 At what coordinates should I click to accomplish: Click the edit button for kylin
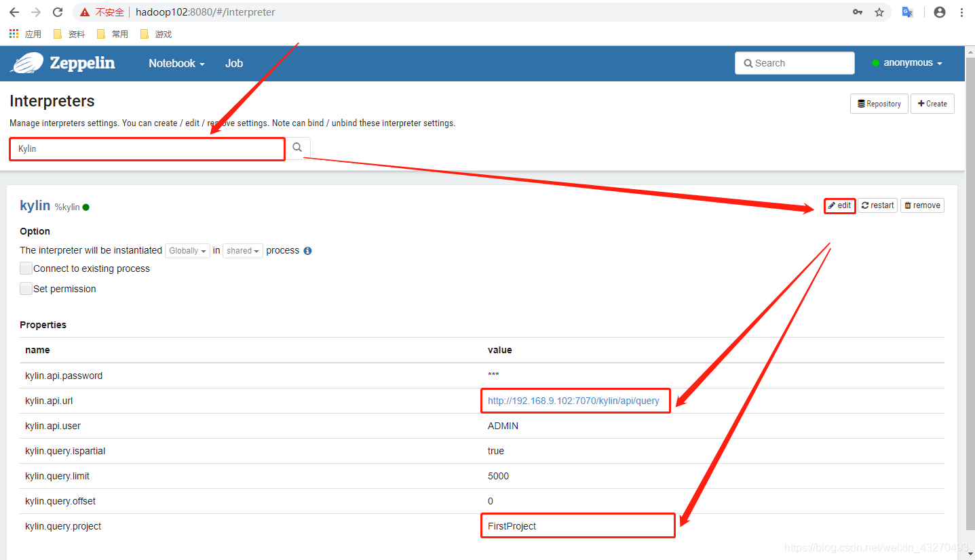click(x=839, y=205)
